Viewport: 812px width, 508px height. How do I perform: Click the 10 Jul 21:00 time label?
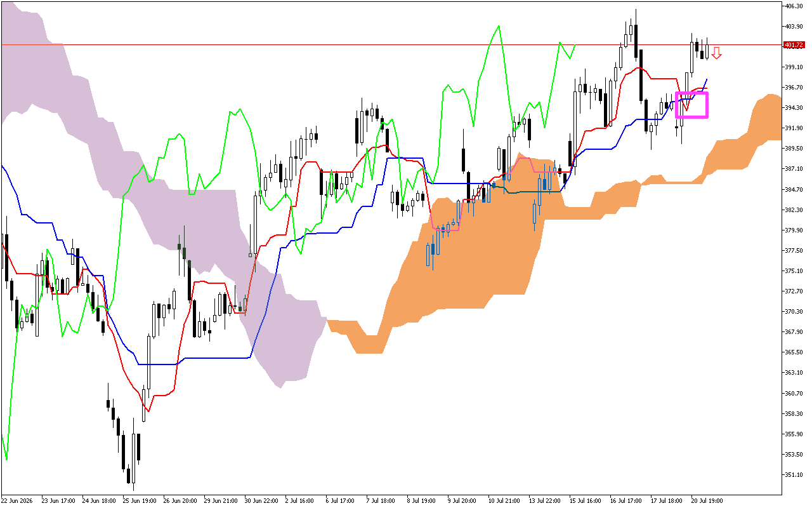click(505, 500)
